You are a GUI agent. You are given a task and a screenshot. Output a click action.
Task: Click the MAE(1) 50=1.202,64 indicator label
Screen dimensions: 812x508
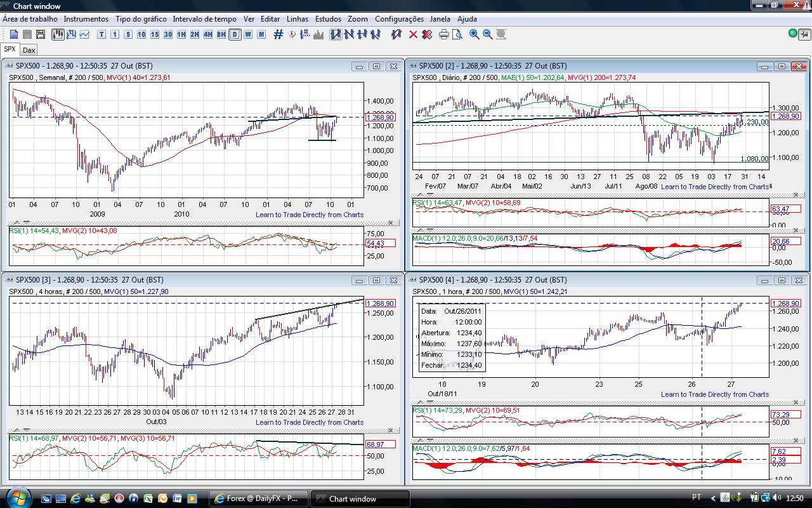click(x=533, y=77)
